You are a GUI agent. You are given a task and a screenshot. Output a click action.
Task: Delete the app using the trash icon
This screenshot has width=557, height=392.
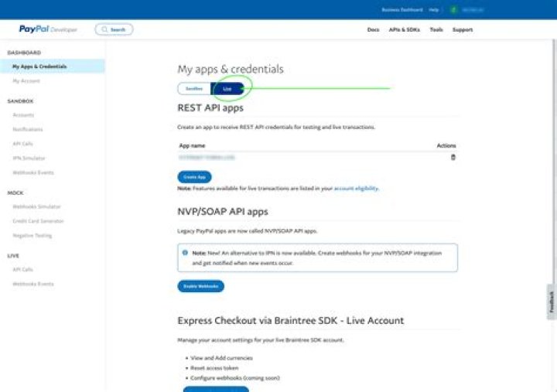453,157
